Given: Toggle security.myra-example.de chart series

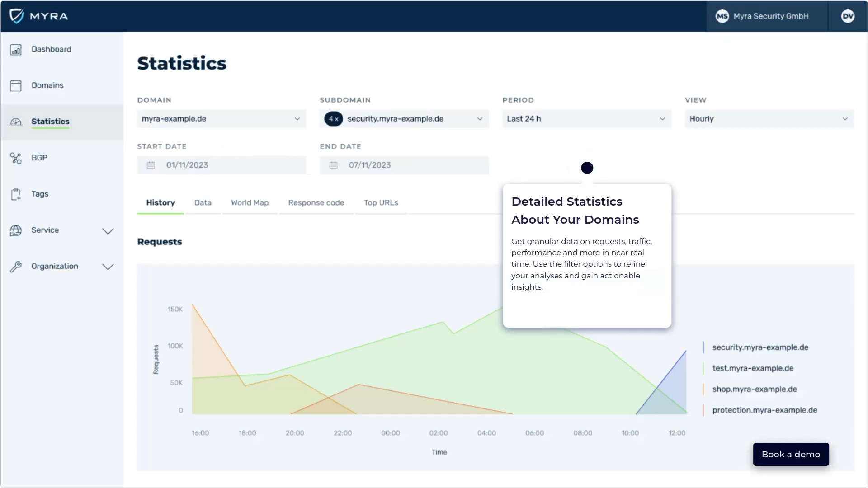Looking at the screenshot, I should (760, 347).
